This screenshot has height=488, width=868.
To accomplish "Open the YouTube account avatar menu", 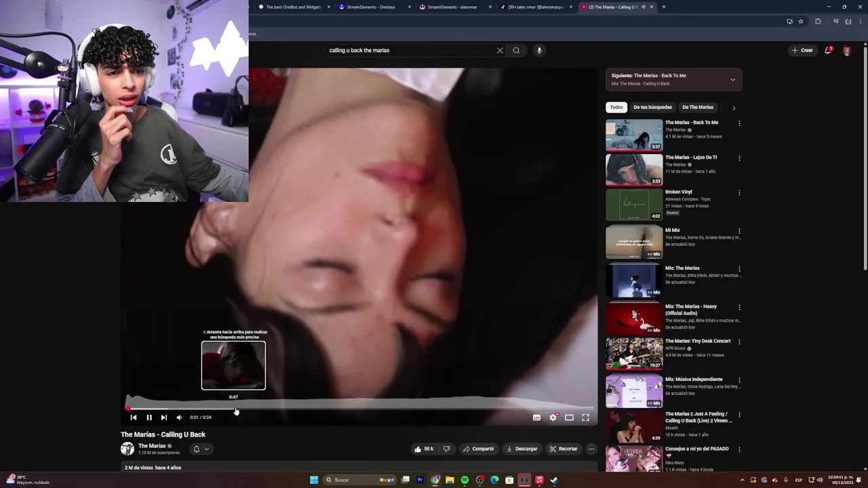I will (847, 51).
